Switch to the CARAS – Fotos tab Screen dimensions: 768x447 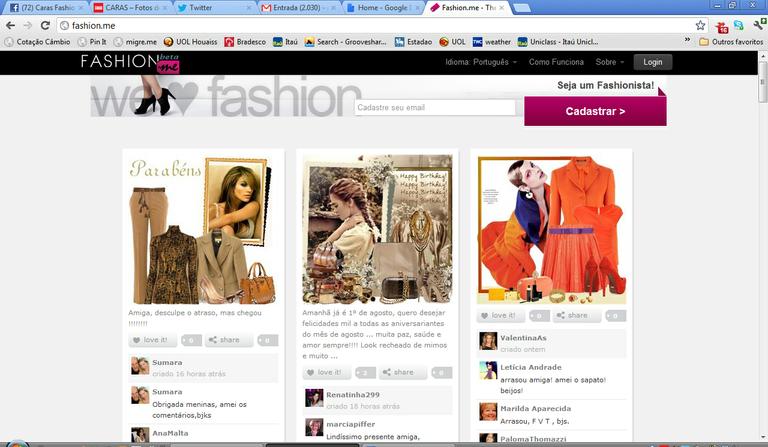pos(131,8)
